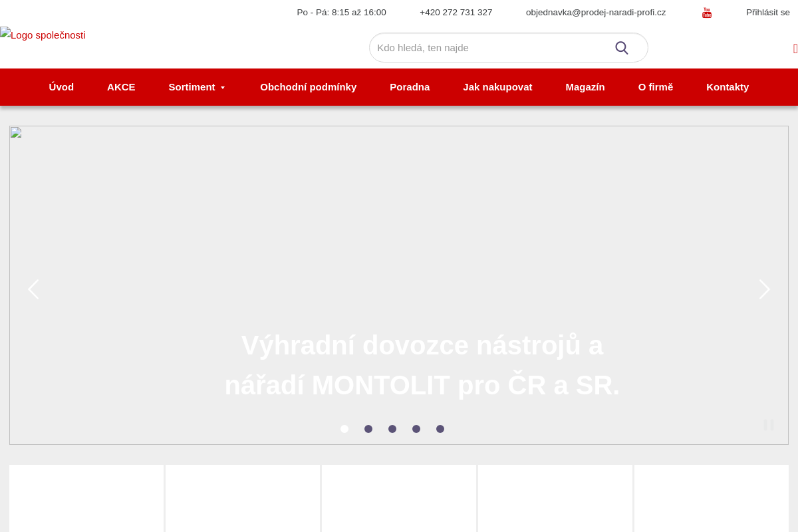
Task: Open the YouTube channel icon
Action: [706, 12]
